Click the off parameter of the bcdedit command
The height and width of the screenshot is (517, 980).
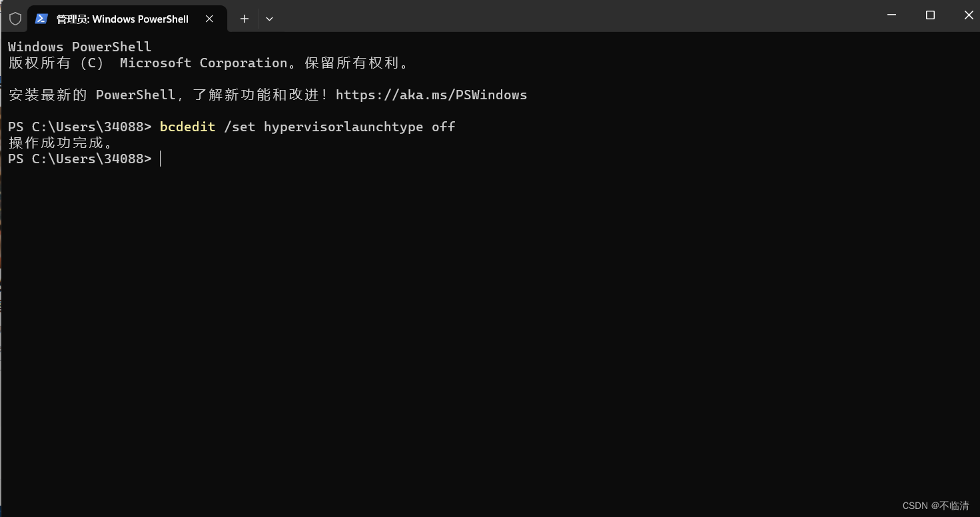[444, 127]
